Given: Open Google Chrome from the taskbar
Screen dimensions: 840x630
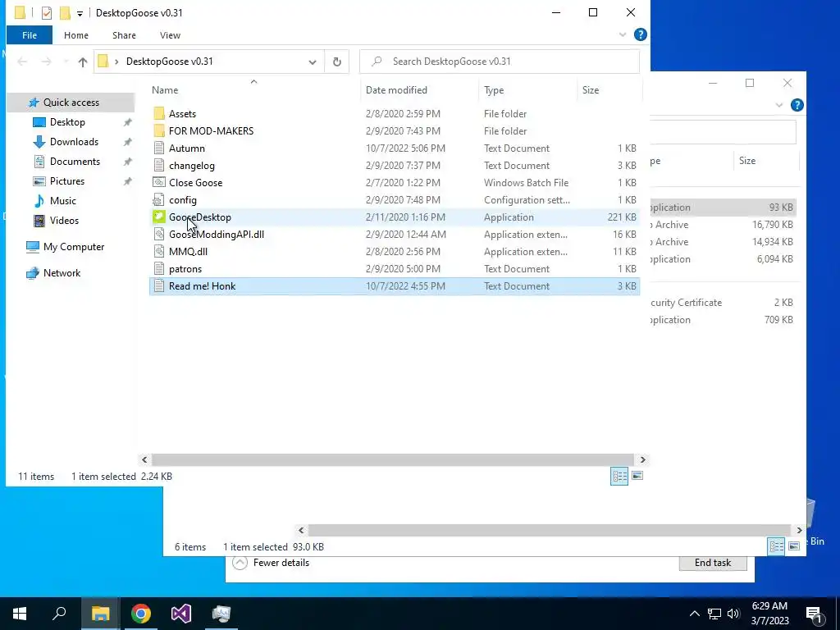Looking at the screenshot, I should coord(141,614).
